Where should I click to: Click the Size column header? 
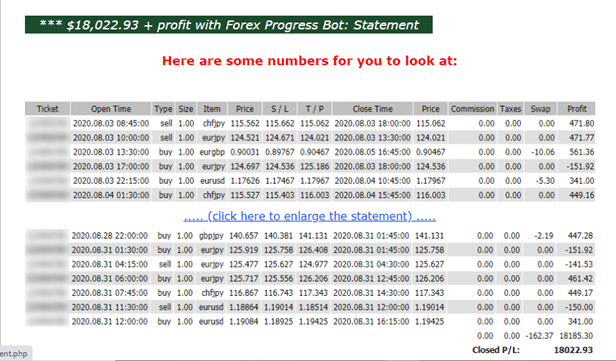coord(186,109)
